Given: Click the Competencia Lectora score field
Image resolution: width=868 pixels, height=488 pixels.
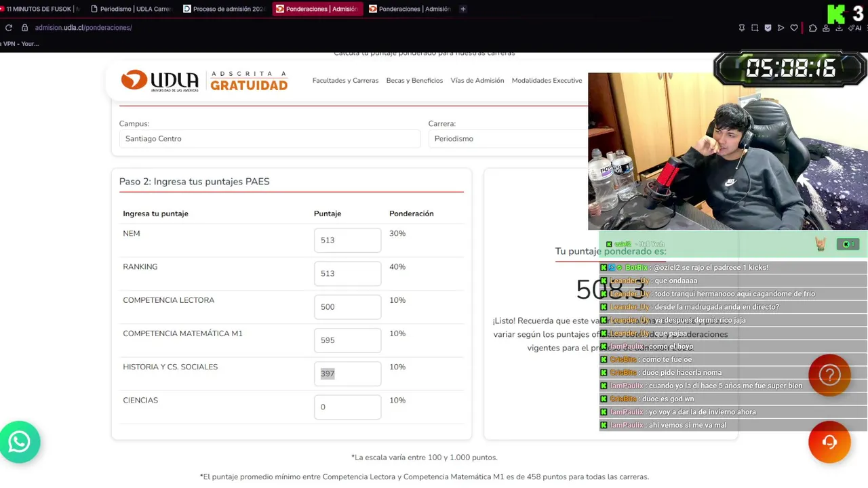Looking at the screenshot, I should click(x=347, y=306).
